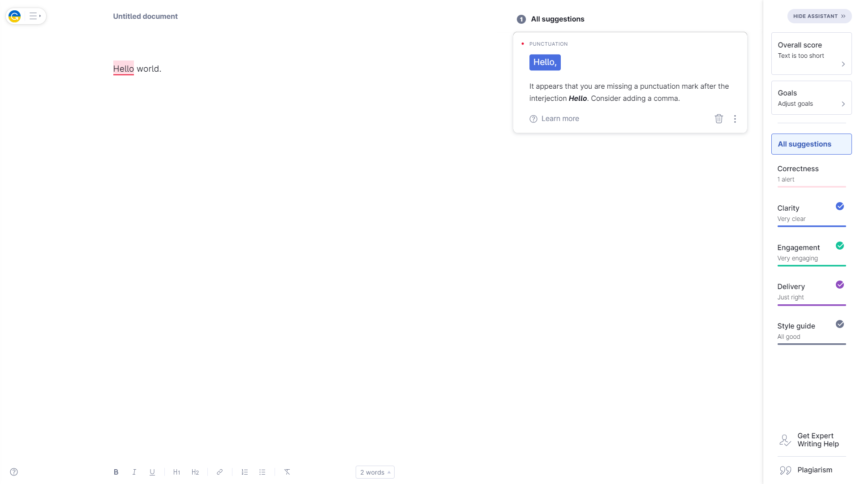Open the Style guide category
This screenshot has width=860, height=484.
coord(811,331)
